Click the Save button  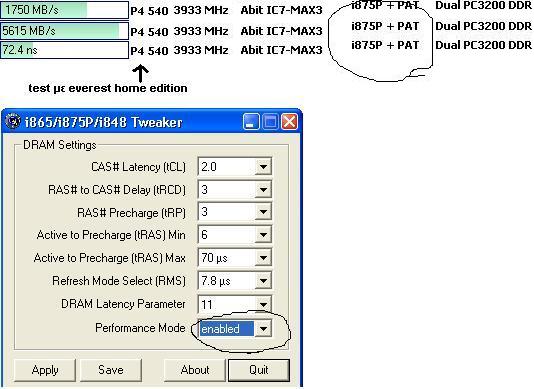click(x=111, y=370)
